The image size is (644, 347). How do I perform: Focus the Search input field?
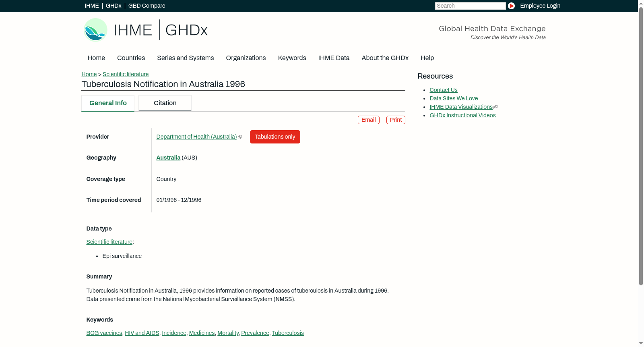click(470, 6)
